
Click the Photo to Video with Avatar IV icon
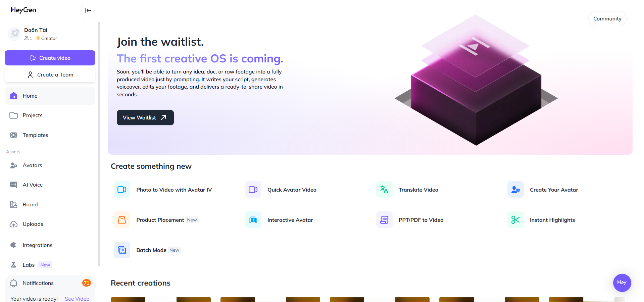[122, 190]
